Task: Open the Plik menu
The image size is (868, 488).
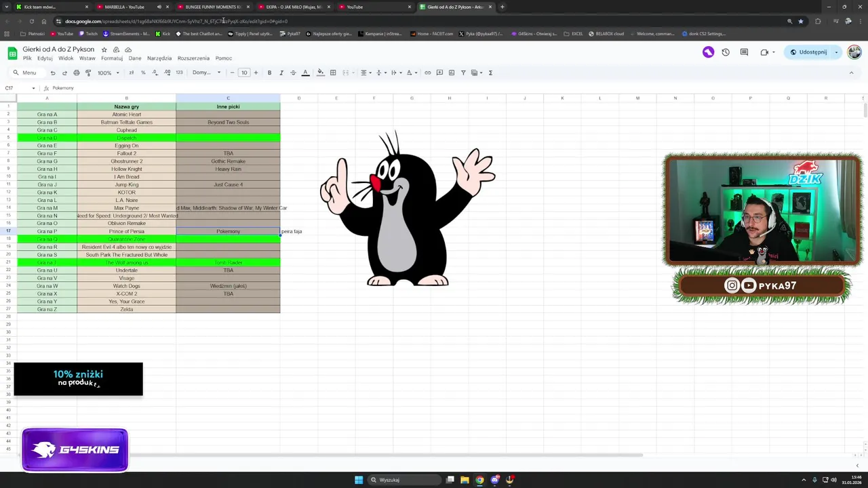Action: [x=27, y=58]
